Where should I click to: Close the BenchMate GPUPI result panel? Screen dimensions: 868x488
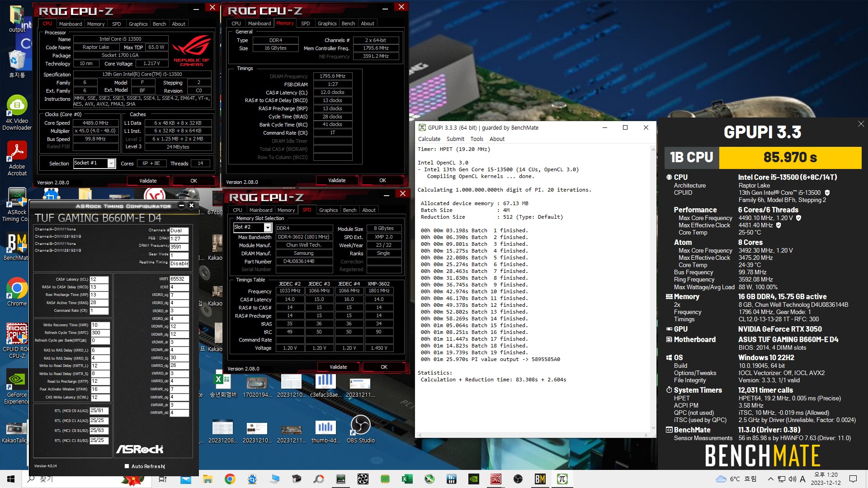tap(861, 124)
